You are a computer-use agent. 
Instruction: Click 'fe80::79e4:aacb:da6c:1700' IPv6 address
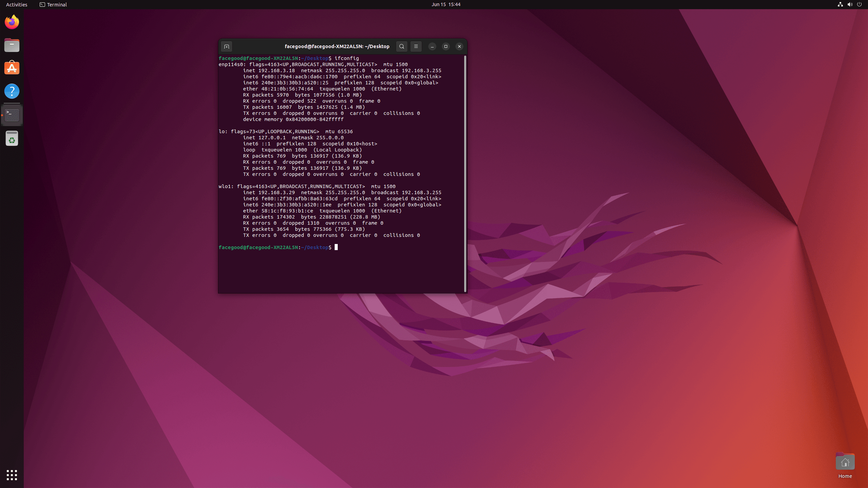299,77
